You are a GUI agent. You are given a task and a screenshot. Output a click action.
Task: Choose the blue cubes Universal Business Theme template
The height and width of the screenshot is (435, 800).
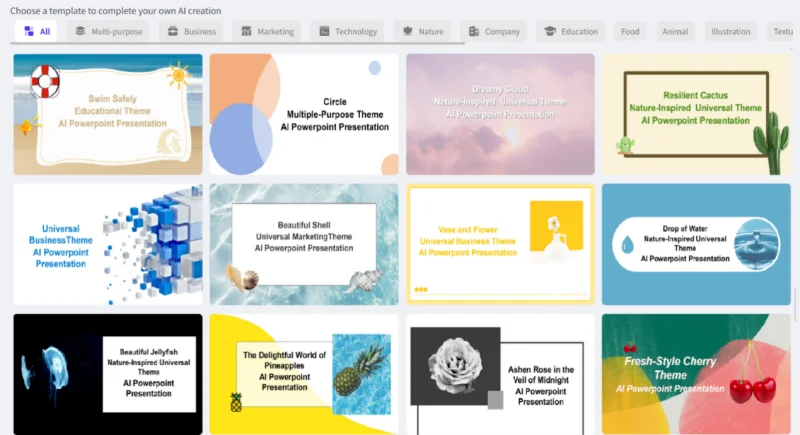point(108,244)
